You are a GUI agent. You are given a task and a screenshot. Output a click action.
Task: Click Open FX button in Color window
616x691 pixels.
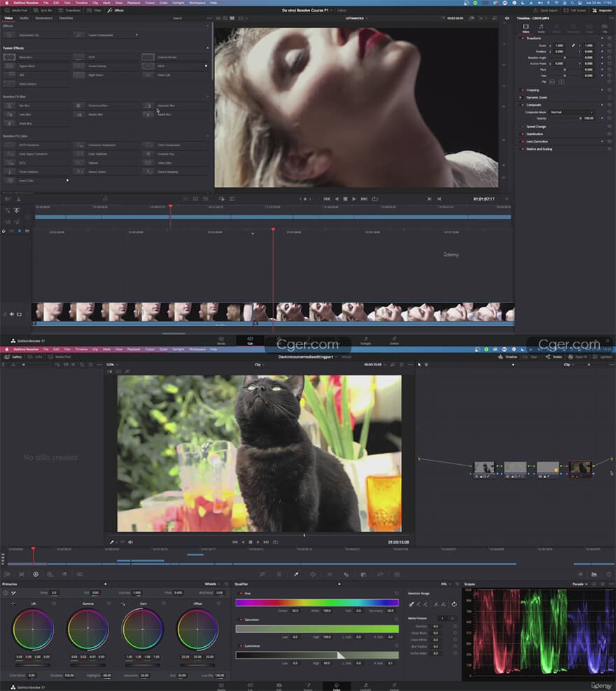(x=577, y=356)
